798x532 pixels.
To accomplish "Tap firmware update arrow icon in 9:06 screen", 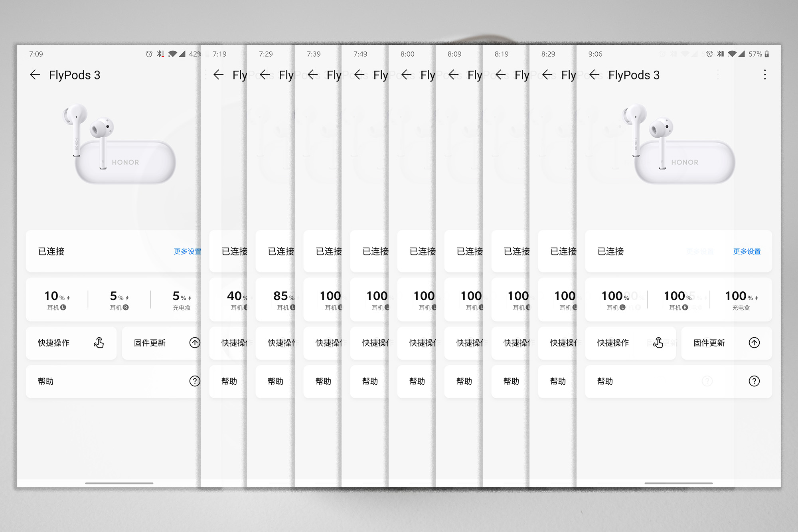I will tap(754, 343).
